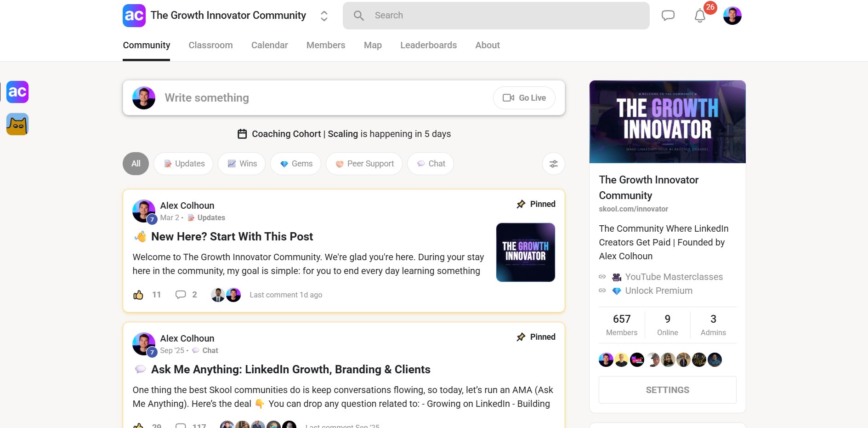Open the profile avatar menu
The width and height of the screenshot is (868, 428).
point(732,15)
